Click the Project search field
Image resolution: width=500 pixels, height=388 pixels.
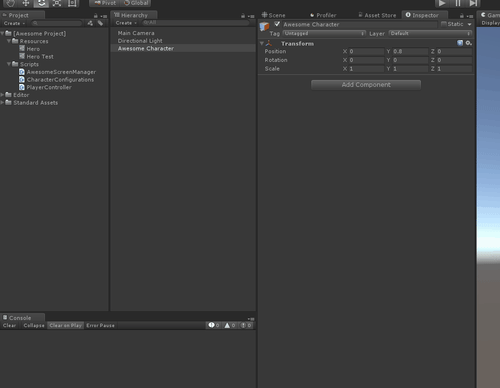tap(57, 23)
